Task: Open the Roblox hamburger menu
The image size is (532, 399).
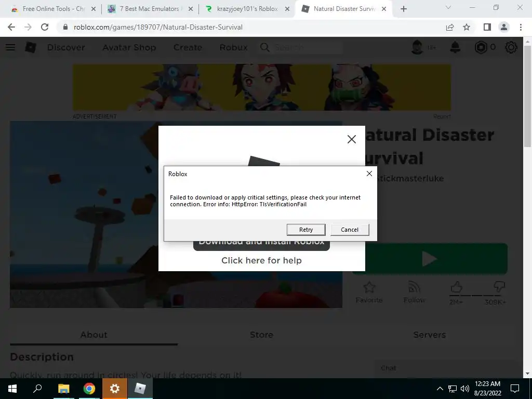Action: coord(10,47)
